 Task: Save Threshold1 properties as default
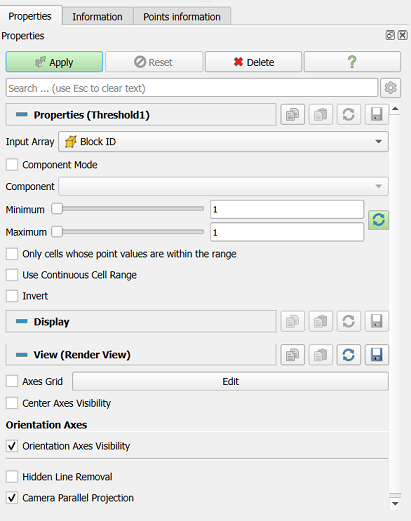tap(377, 115)
